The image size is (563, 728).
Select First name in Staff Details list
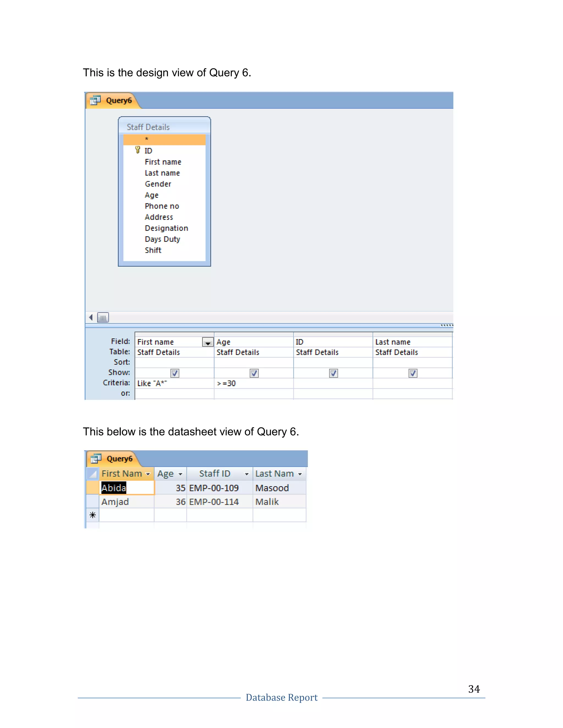tap(163, 162)
